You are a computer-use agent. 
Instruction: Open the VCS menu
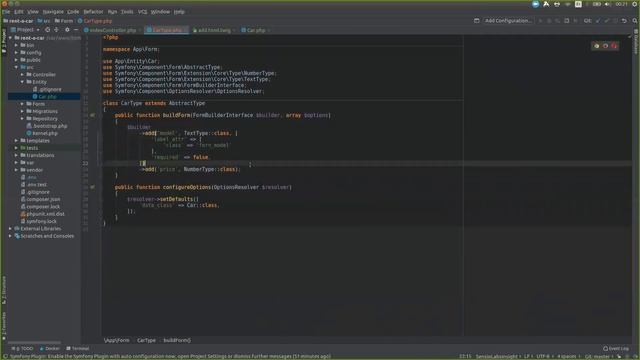pyautogui.click(x=142, y=12)
